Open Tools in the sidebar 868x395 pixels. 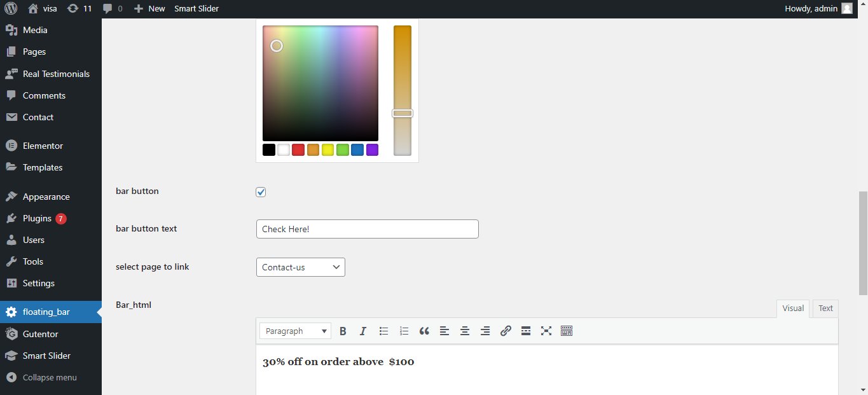click(x=51, y=261)
